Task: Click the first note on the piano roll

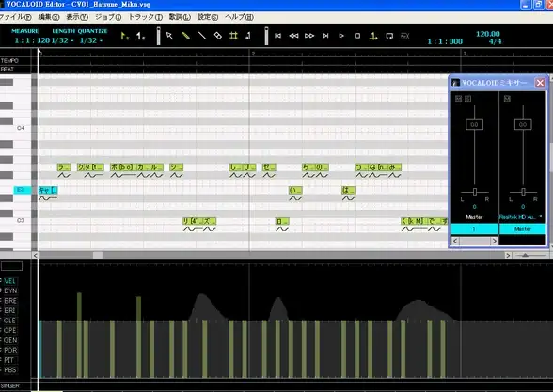Action: (x=48, y=190)
